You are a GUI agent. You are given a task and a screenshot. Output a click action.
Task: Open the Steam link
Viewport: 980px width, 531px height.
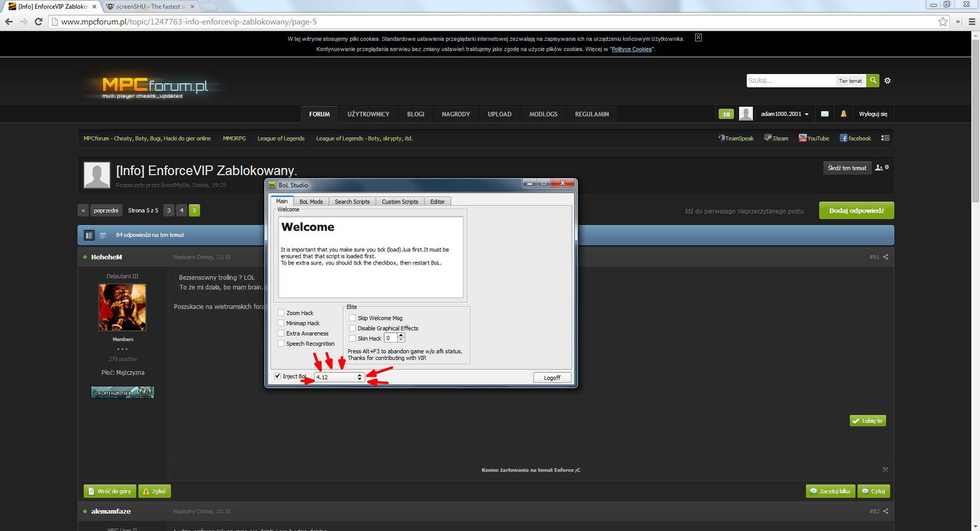pos(776,138)
